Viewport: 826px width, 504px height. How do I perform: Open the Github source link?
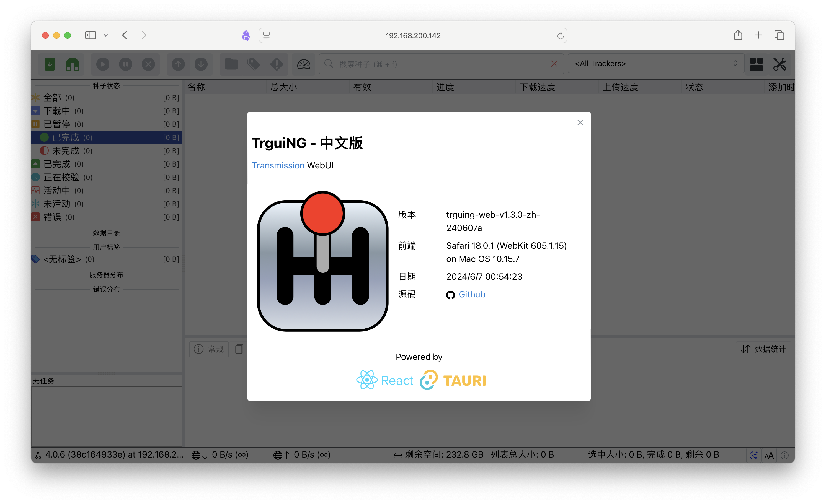tap(471, 294)
